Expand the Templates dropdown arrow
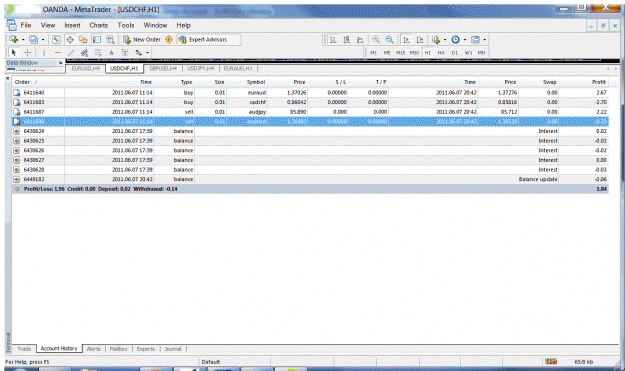Screen dimensions: 625x371 (485, 40)
